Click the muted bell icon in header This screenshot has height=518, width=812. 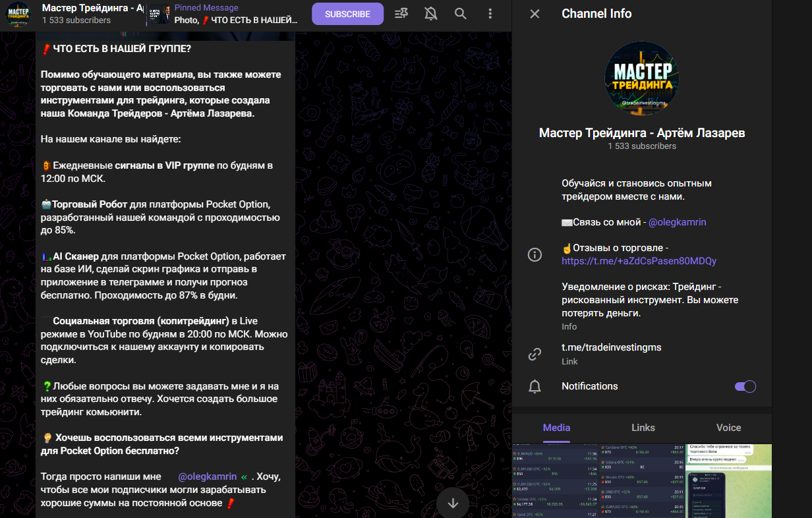(431, 14)
